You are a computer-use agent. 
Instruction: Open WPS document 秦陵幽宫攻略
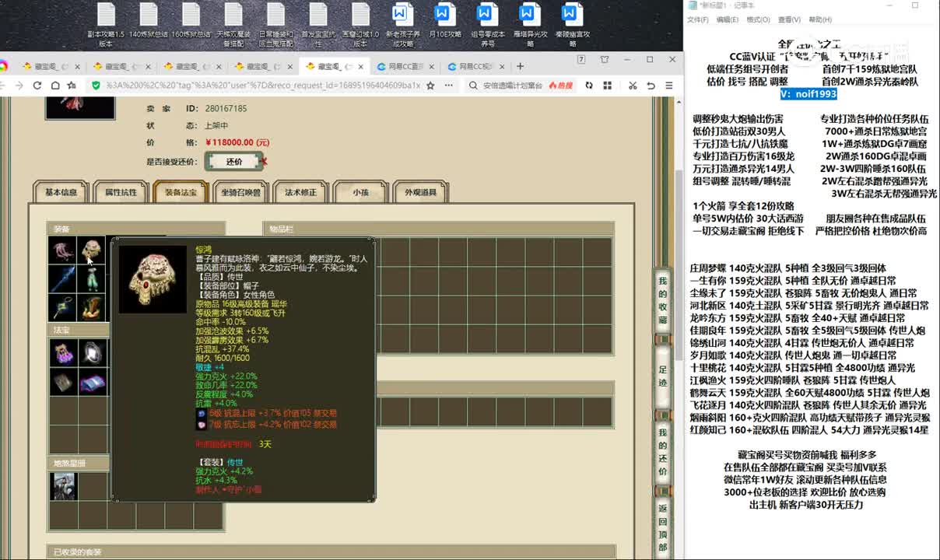tap(571, 25)
